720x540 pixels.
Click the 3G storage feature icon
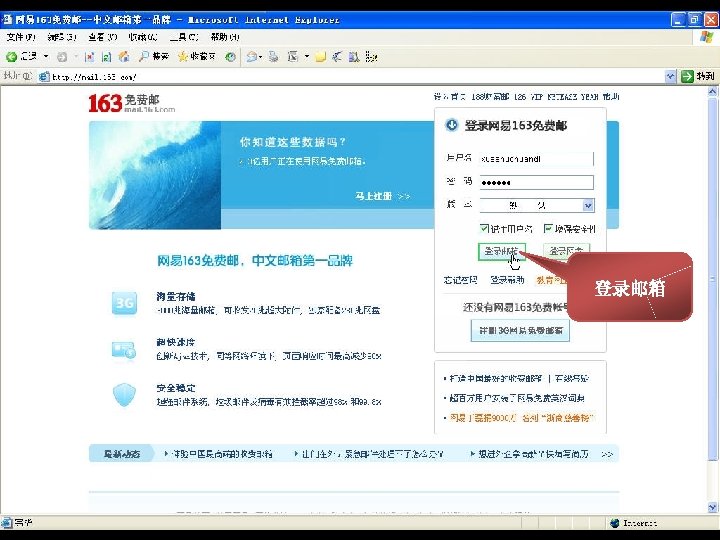click(124, 303)
